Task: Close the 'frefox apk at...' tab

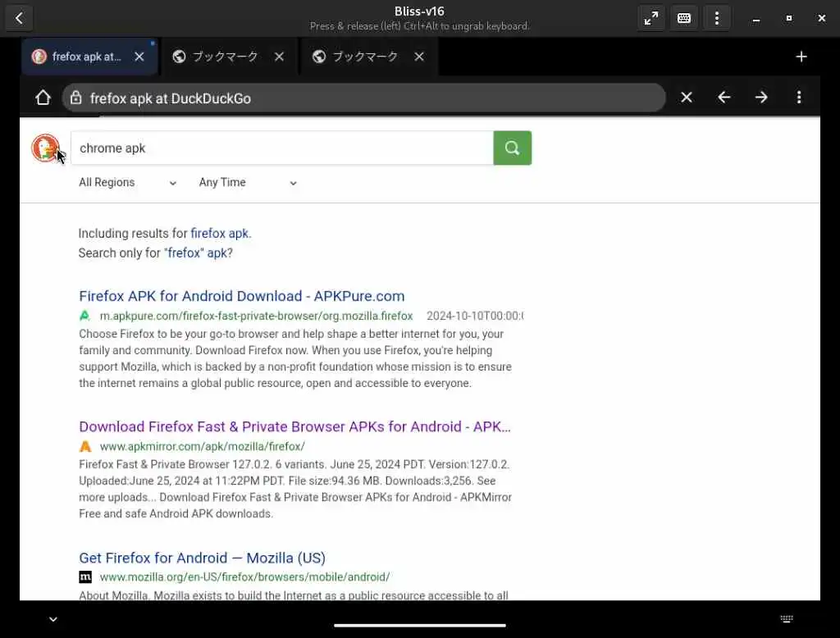Action: click(139, 57)
